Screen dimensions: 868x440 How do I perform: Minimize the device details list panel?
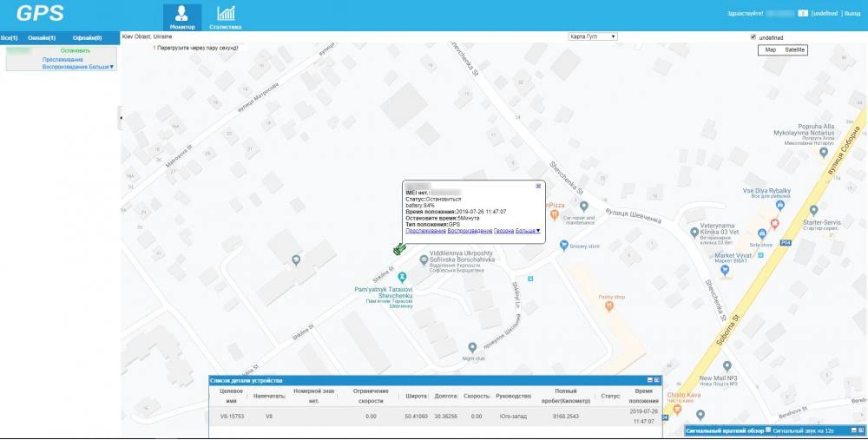[648, 380]
